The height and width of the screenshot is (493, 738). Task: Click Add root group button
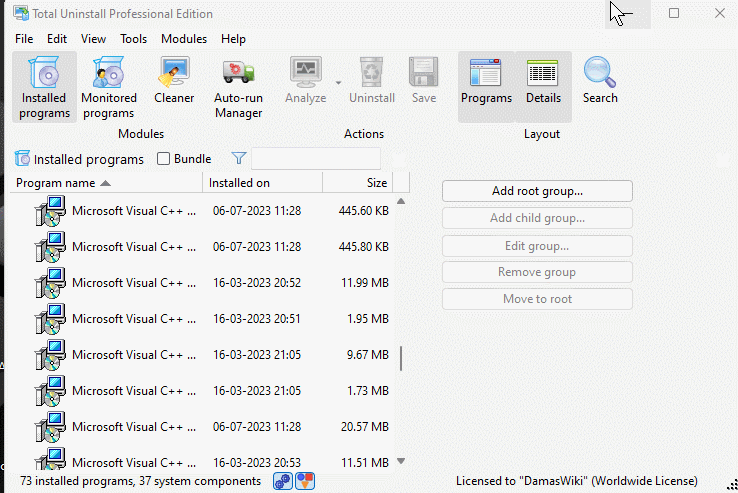[x=537, y=191]
